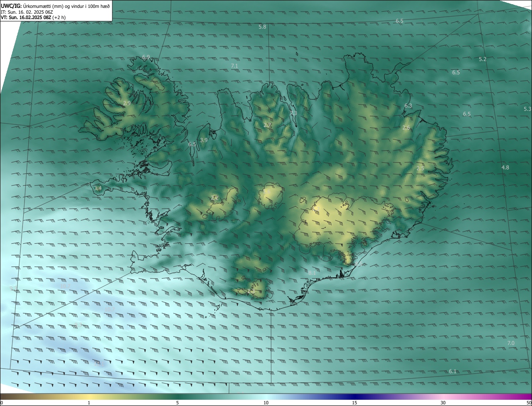Click the 6.3 value label
Viewport: 532px width, 406px height.
click(408, 106)
